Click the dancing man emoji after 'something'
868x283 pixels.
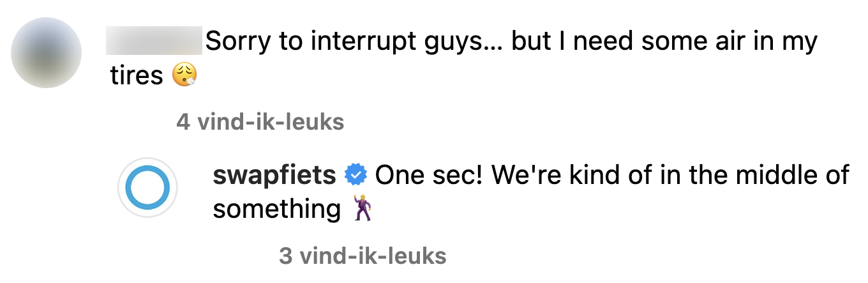362,210
